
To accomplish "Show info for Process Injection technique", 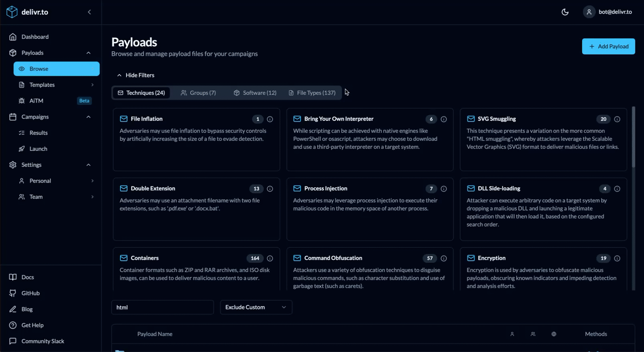I will click(443, 189).
